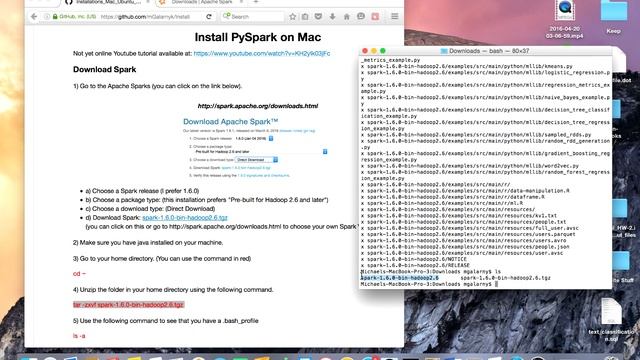Image resolution: width=640 pixels, height=360 pixels.
Task: Open the package type dropdown in image
Action: pos(325,151)
